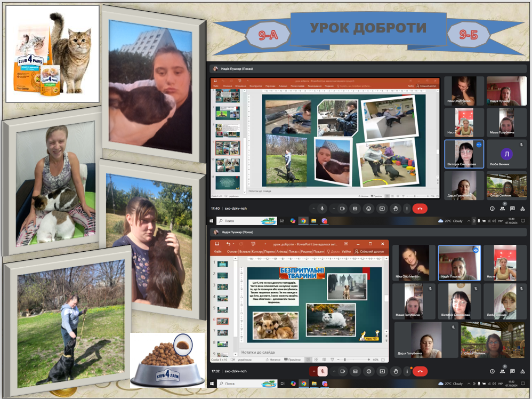532x399 pixels.
Task: Open more options in the 17:32 meeting bar
Action: click(x=407, y=371)
